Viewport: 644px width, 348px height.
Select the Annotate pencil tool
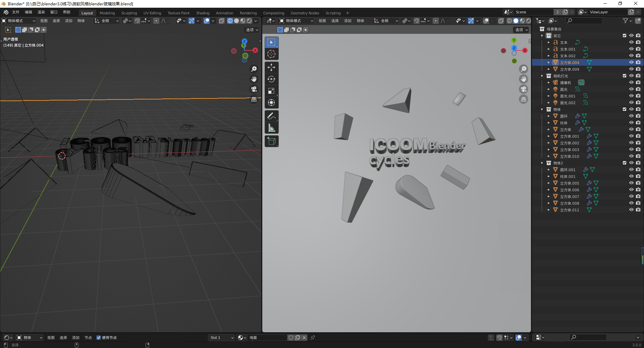(x=271, y=116)
